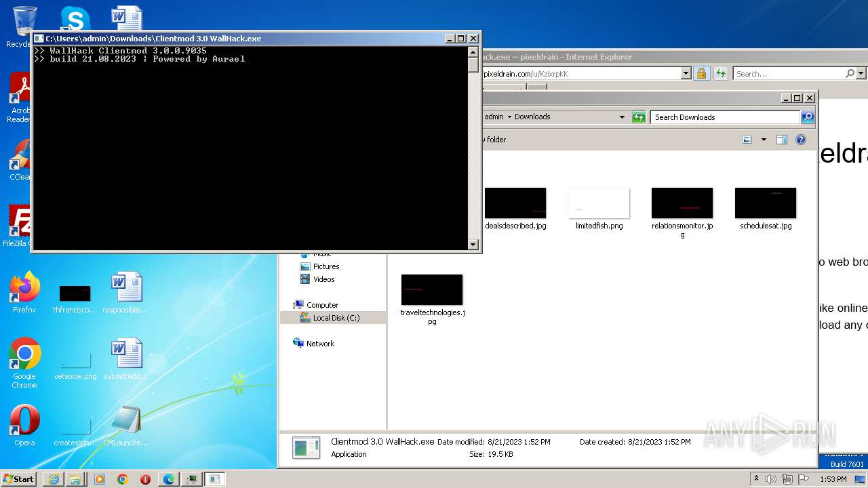This screenshot has width=868, height=488.
Task: Toggle the Explorer preview pane
Action: [x=782, y=140]
